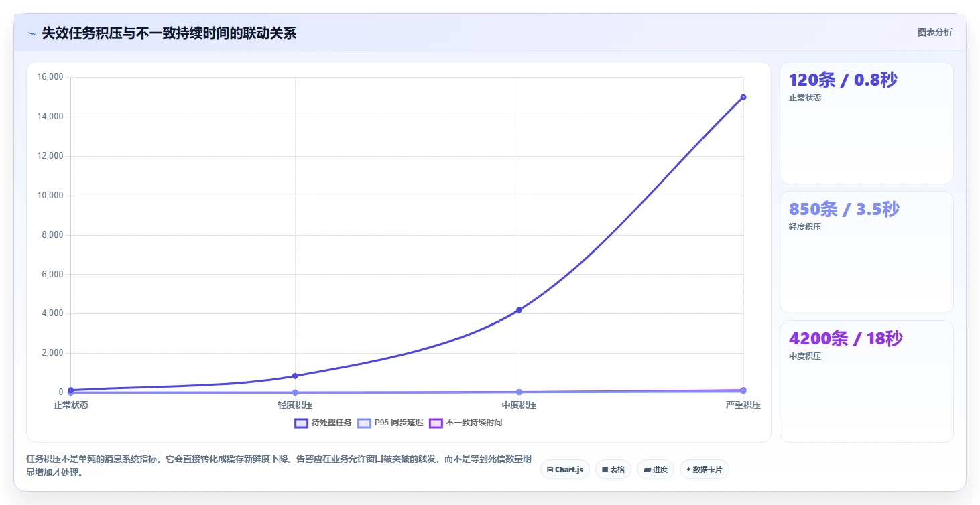980x505 pixels.
Task: Toggle the P95 同步延迟 series via legend label
Action: pyautogui.click(x=399, y=423)
